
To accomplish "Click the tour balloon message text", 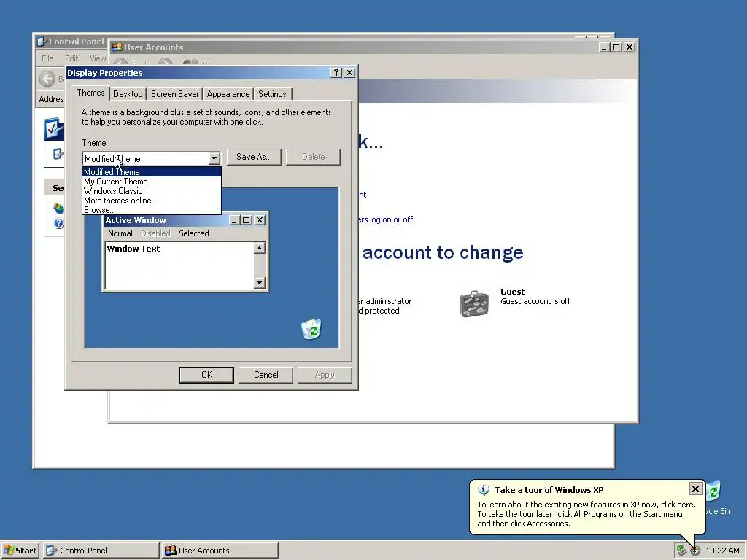I will pyautogui.click(x=587, y=514).
